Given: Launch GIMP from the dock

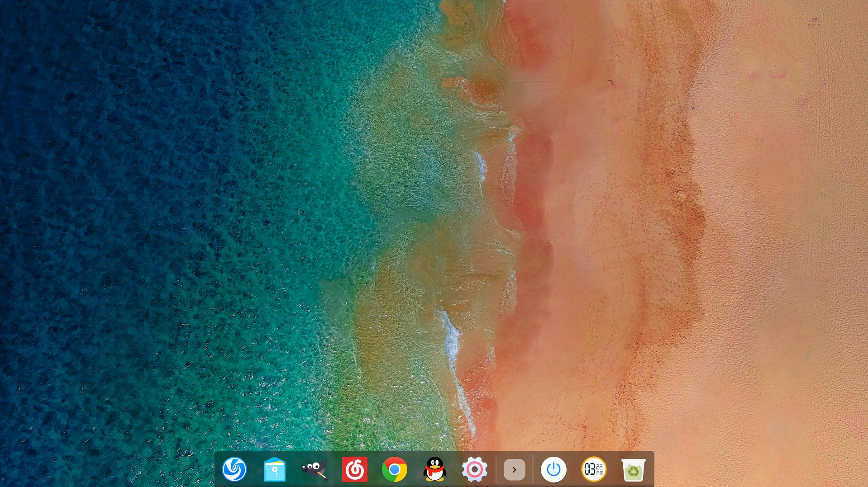Looking at the screenshot, I should coord(315,469).
